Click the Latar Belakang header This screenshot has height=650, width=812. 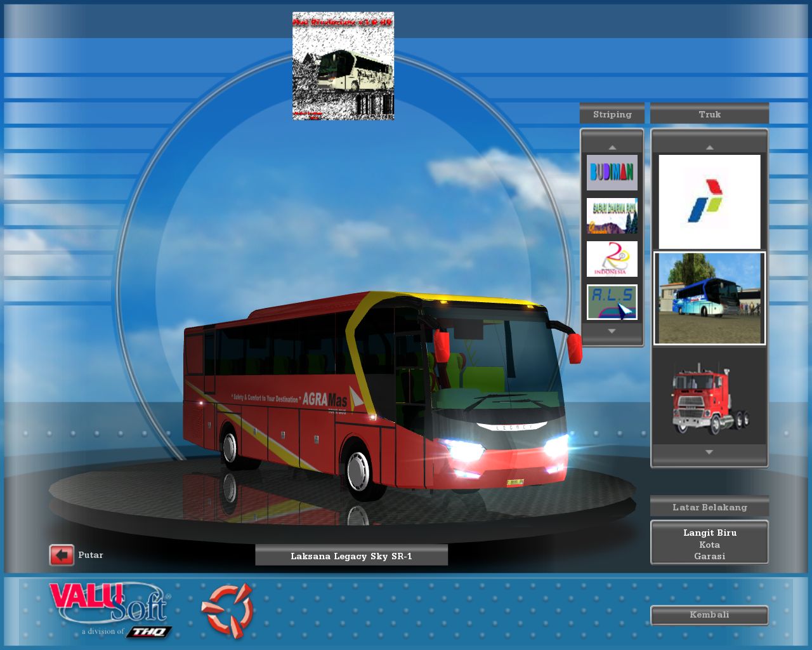[x=709, y=507]
